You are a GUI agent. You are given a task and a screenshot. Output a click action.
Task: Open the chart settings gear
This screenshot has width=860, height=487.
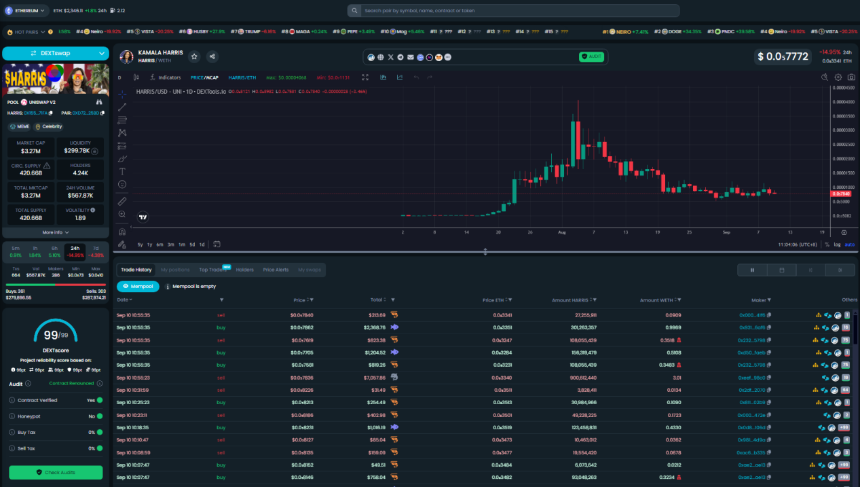pos(838,77)
